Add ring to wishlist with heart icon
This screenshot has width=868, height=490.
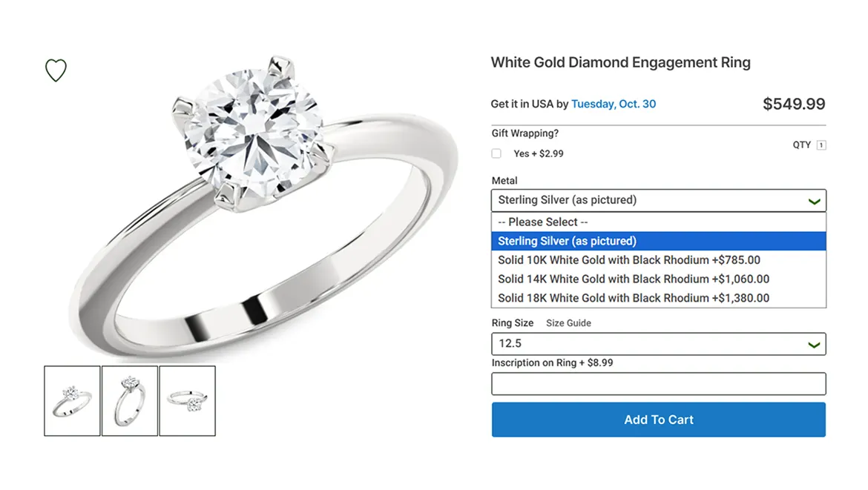(56, 70)
